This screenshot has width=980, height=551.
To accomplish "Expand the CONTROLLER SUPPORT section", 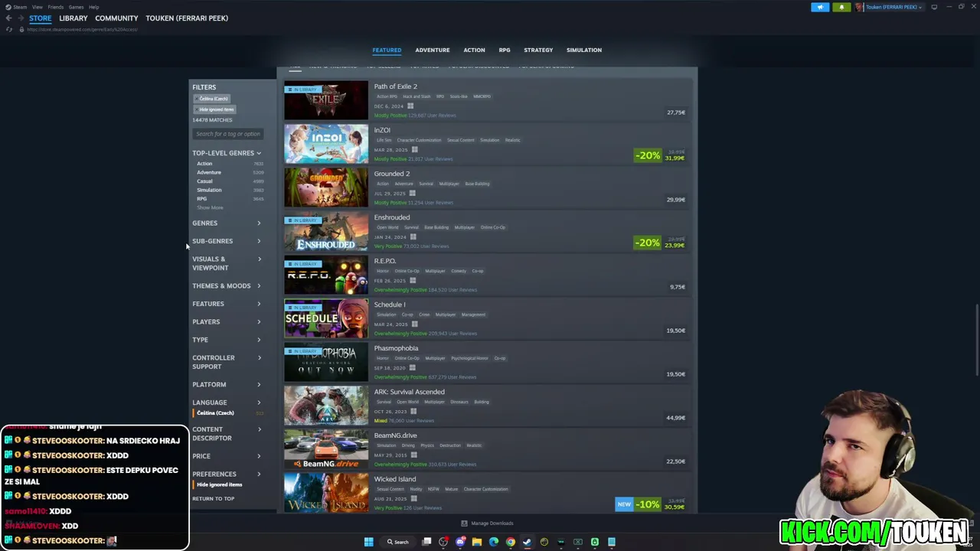I will pyautogui.click(x=227, y=362).
